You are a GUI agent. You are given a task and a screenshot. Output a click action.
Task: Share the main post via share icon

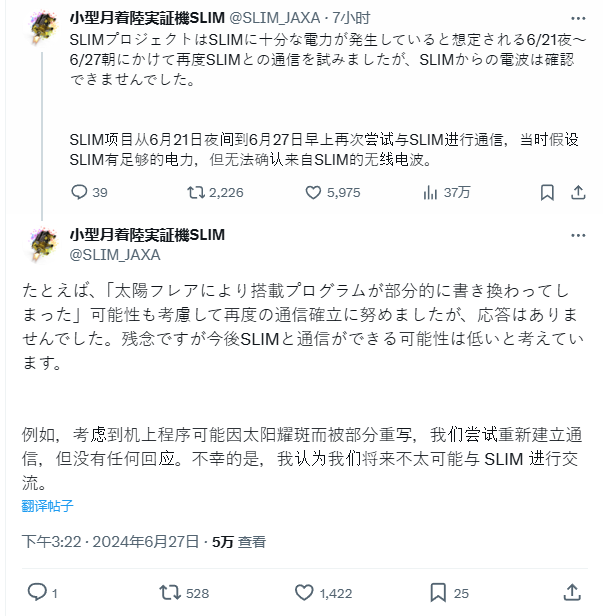click(572, 592)
